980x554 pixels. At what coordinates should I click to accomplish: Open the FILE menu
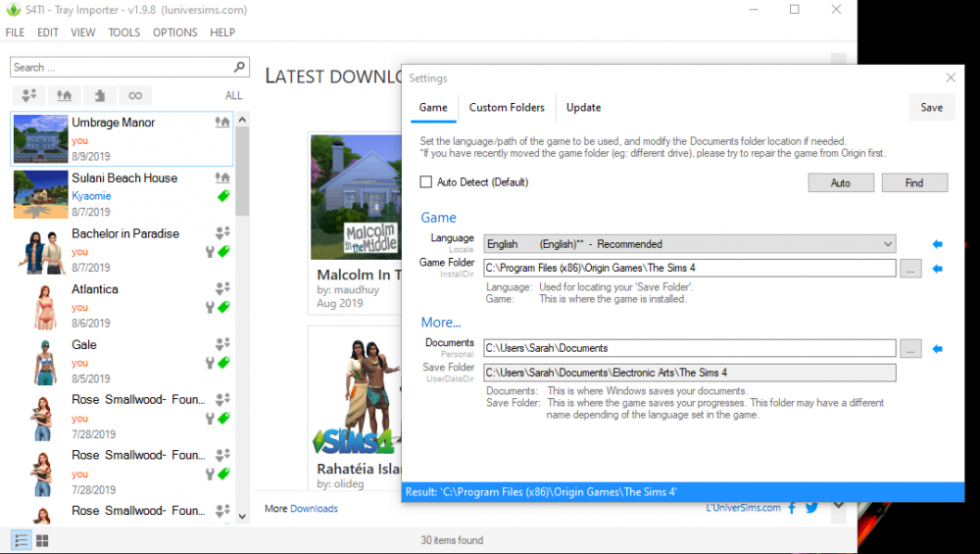tap(15, 32)
